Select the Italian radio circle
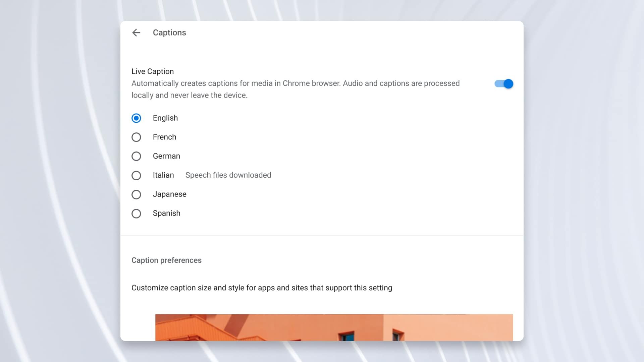This screenshot has height=362, width=644. tap(137, 175)
